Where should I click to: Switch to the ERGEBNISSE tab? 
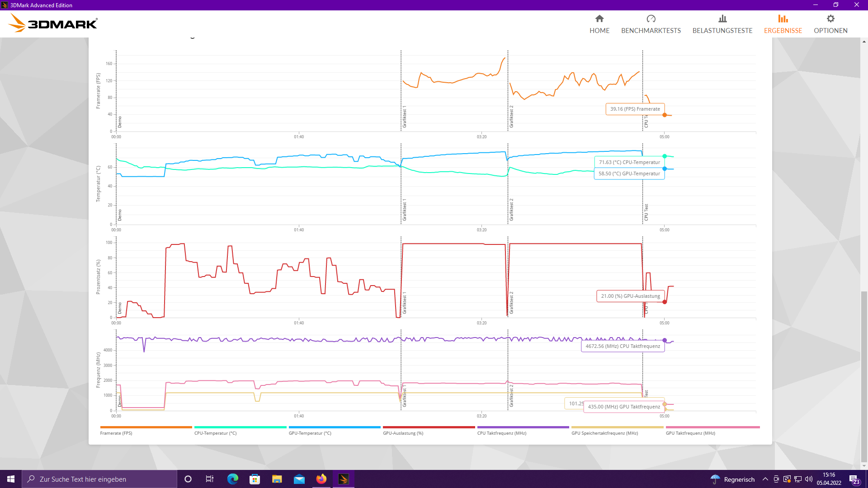pyautogui.click(x=783, y=30)
